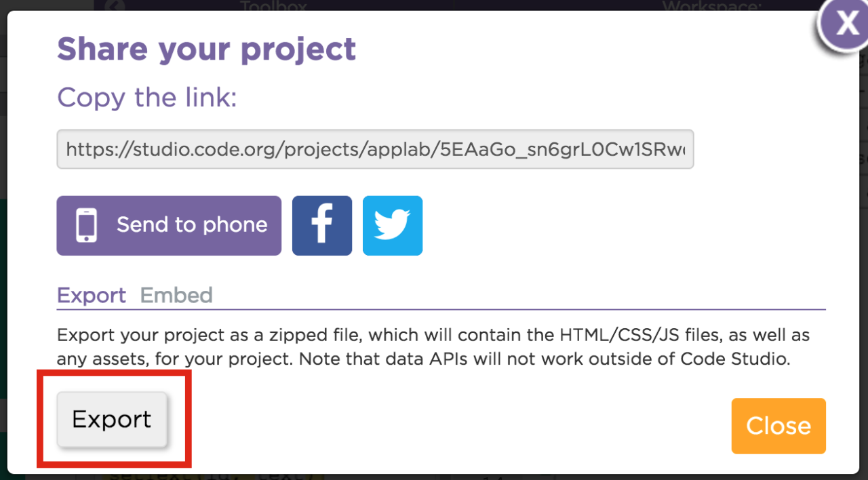This screenshot has height=480, width=868.
Task: Click the phone icon on Send to phone
Action: coord(87,226)
